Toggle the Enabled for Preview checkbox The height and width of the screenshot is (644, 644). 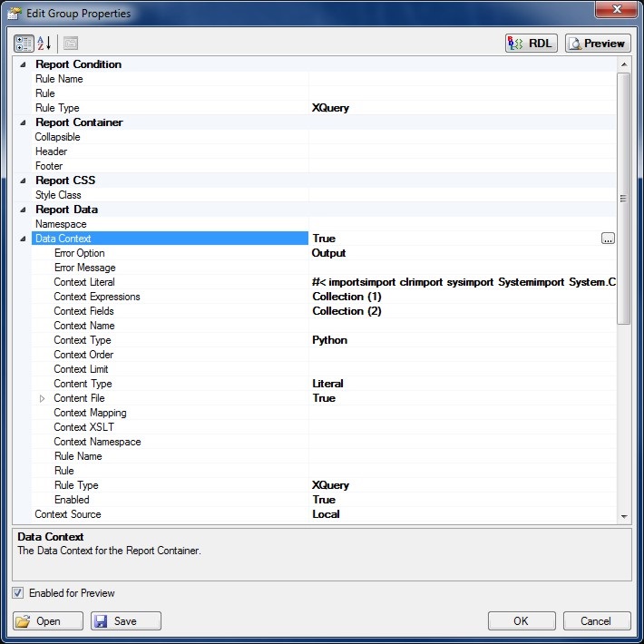[x=19, y=593]
